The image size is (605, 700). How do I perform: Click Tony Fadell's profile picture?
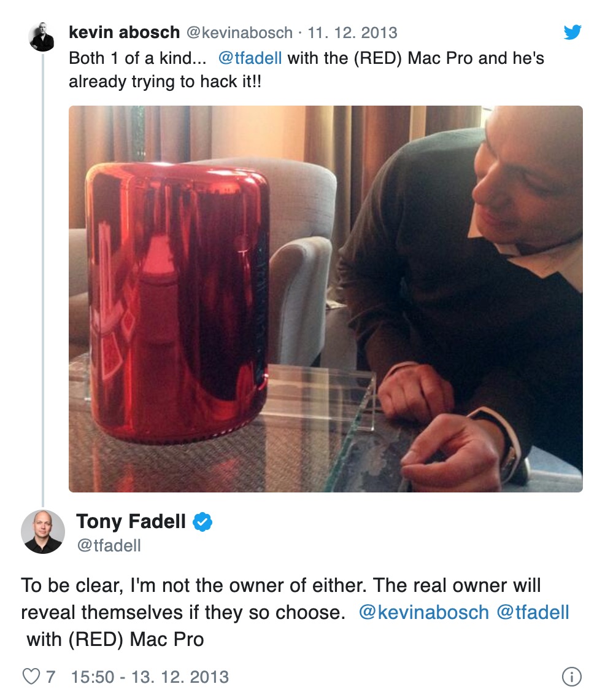pyautogui.click(x=42, y=532)
